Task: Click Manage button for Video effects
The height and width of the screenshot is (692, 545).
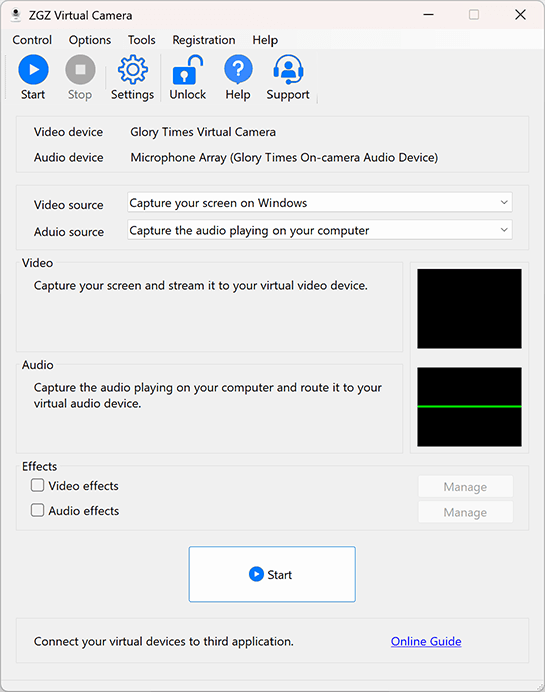Action: coord(466,486)
